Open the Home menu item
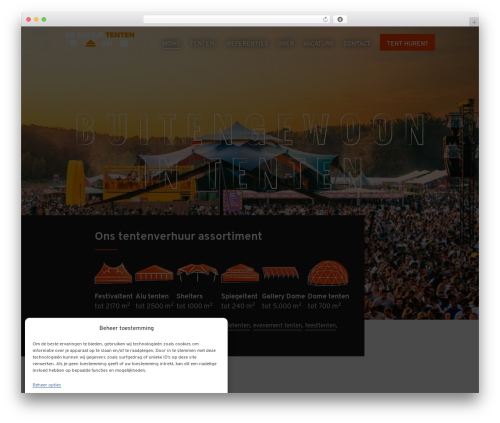 tap(172, 44)
